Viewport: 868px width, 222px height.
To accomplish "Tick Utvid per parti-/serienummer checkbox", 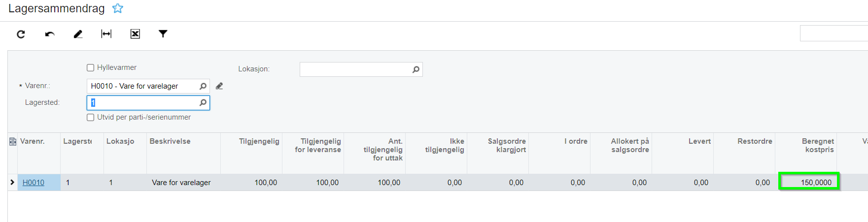I will 90,117.
